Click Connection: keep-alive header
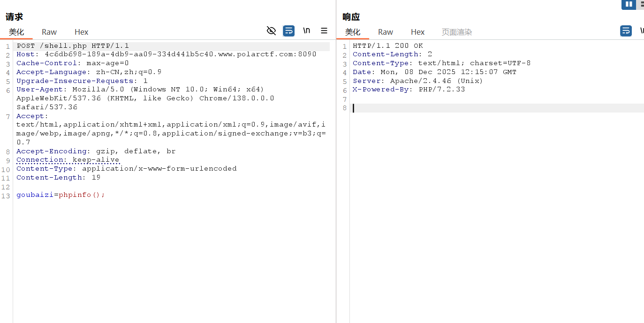 (68, 160)
